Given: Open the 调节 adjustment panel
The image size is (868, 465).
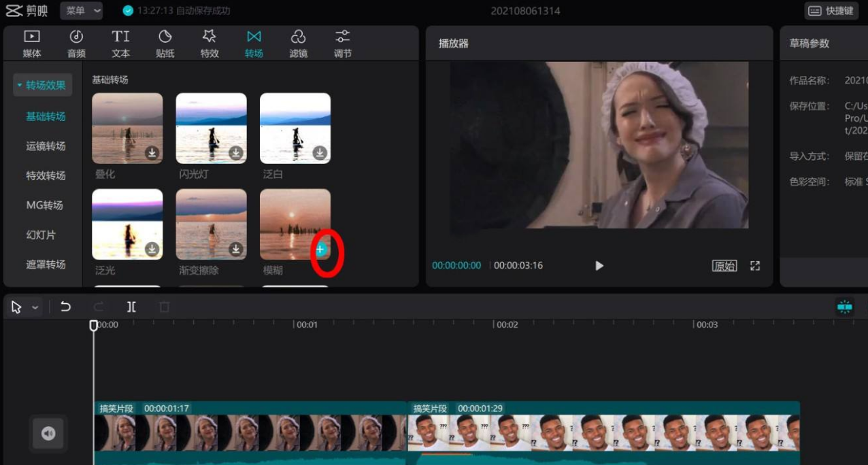Looking at the screenshot, I should [x=343, y=44].
